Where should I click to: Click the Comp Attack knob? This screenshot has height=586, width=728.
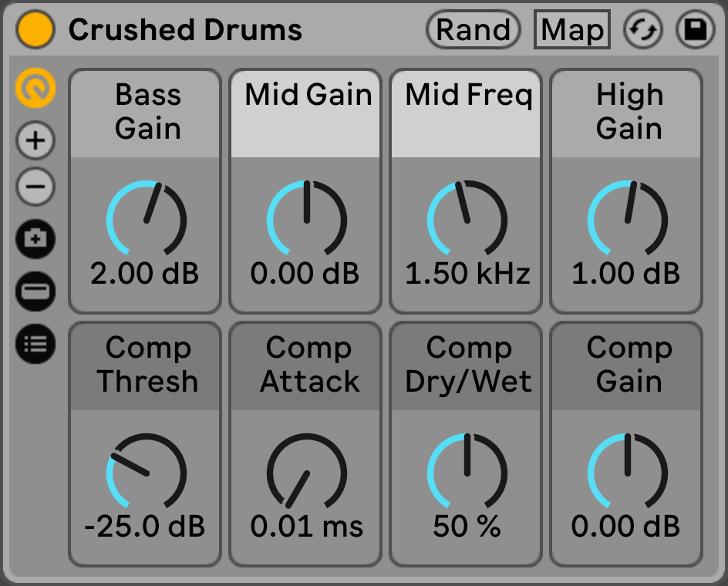(x=307, y=472)
